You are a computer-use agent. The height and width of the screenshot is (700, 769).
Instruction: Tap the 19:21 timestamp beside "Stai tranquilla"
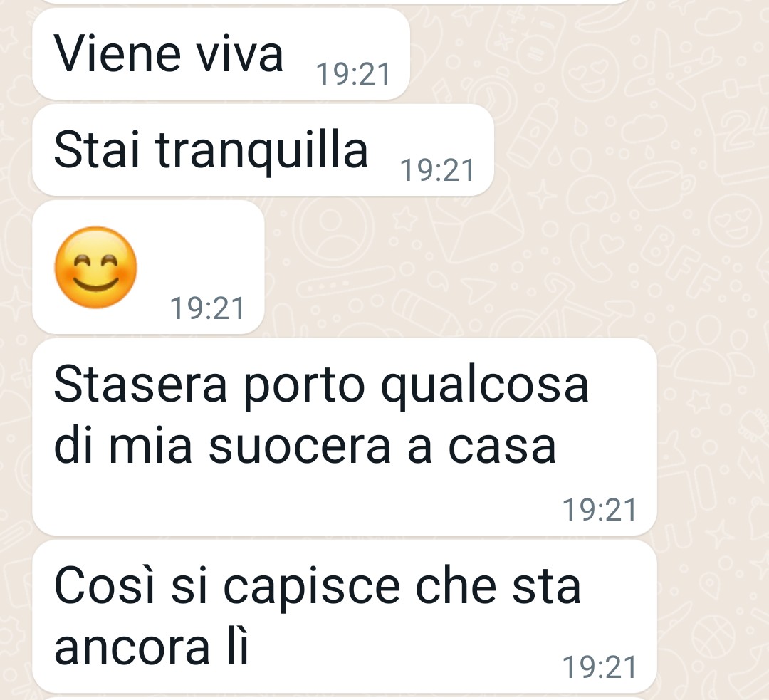pos(437,170)
